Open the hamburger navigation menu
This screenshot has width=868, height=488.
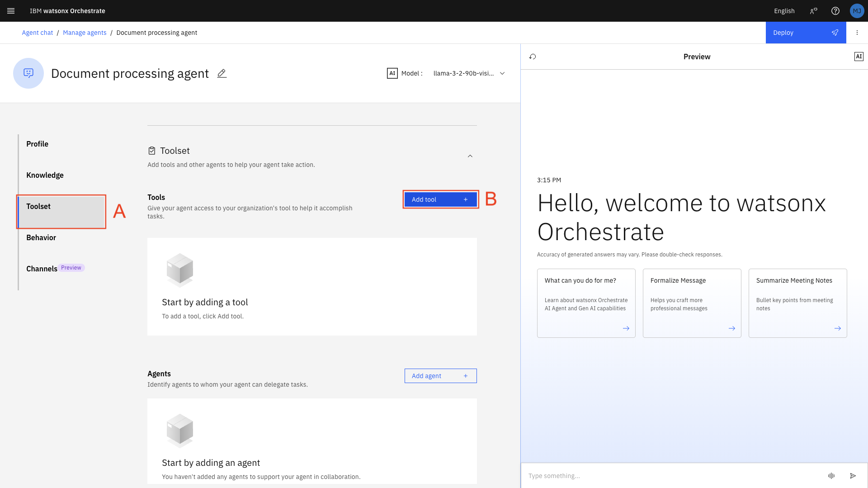[11, 11]
